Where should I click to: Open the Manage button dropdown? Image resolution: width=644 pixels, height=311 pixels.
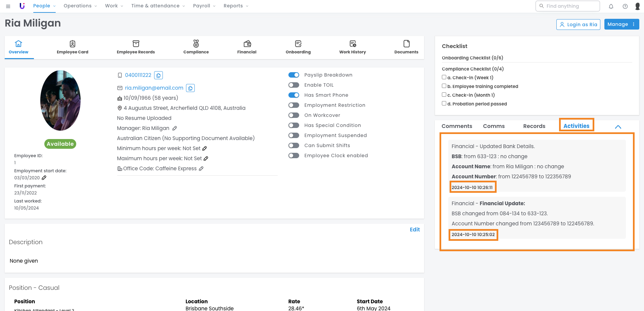tap(622, 24)
